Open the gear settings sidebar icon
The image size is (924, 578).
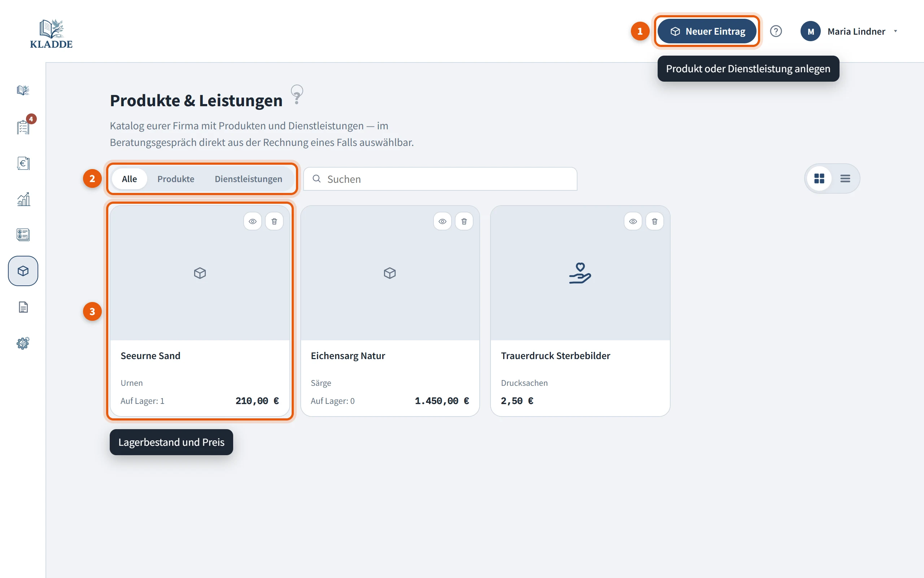pyautogui.click(x=23, y=343)
